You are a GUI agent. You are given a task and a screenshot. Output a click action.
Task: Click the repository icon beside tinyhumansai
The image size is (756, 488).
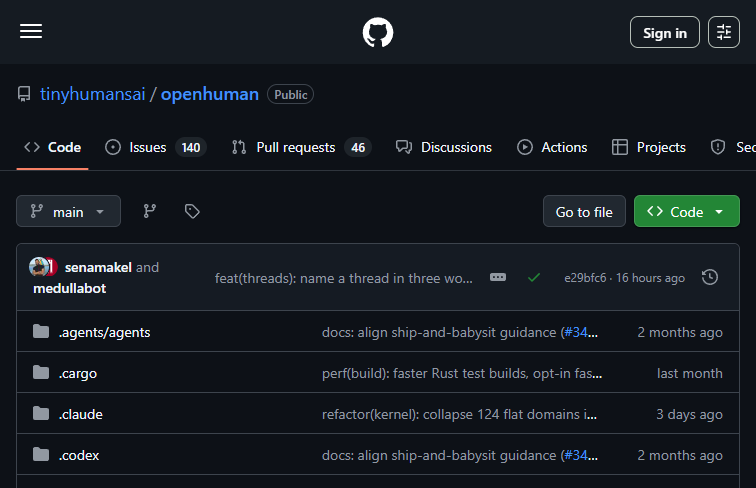click(x=24, y=94)
